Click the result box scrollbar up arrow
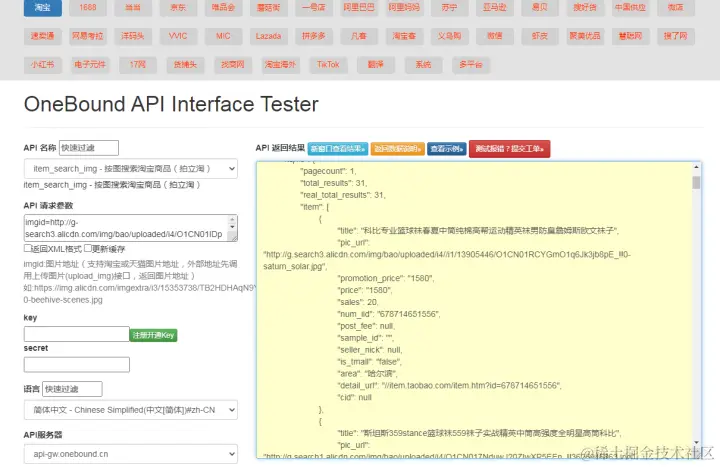The image size is (720, 467). (x=697, y=167)
